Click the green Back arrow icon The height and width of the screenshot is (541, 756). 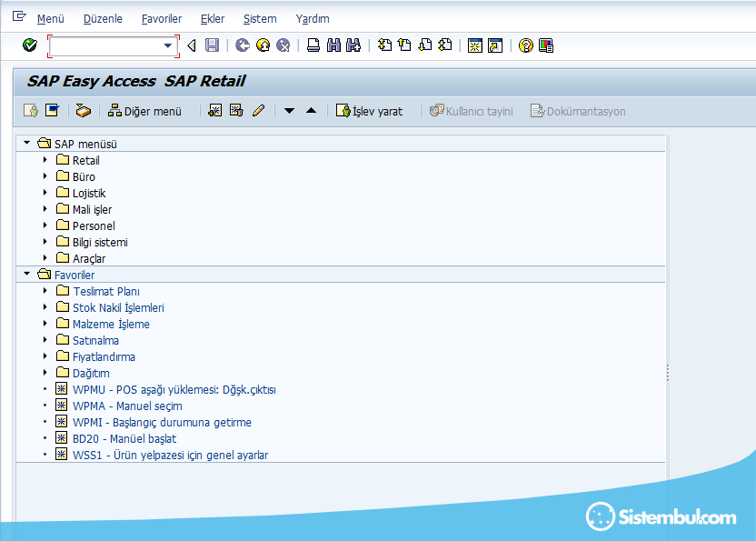(x=242, y=45)
